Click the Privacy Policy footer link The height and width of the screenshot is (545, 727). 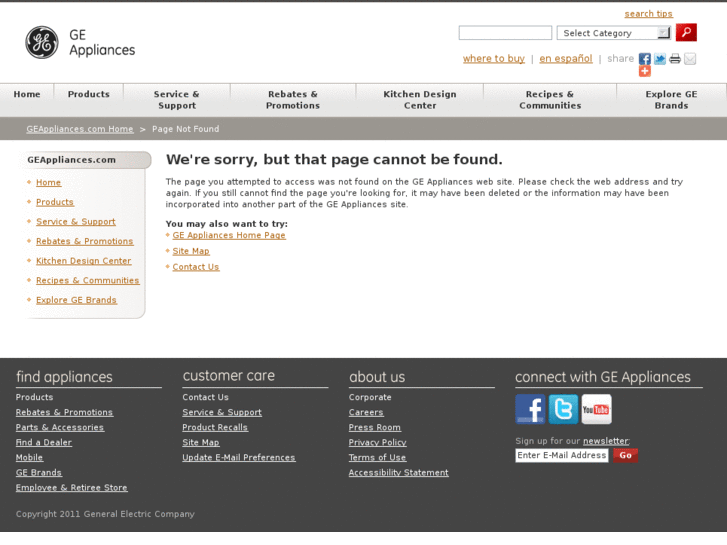[377, 442]
